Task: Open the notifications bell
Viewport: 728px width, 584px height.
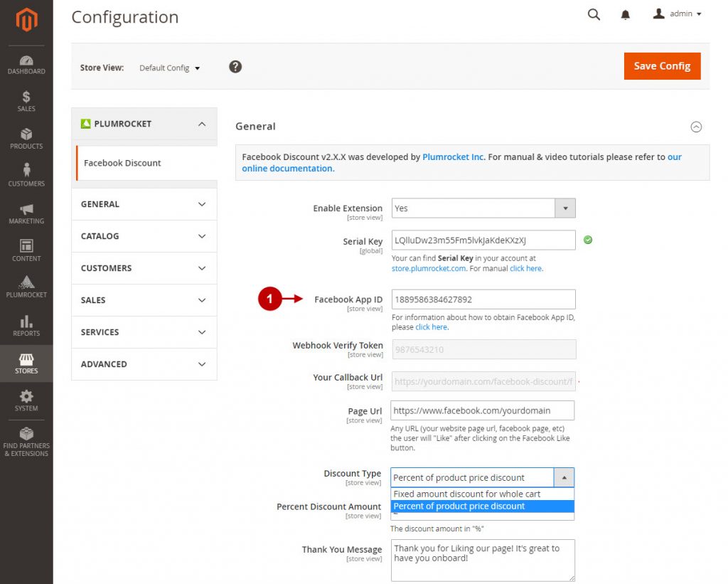Action: [626, 15]
